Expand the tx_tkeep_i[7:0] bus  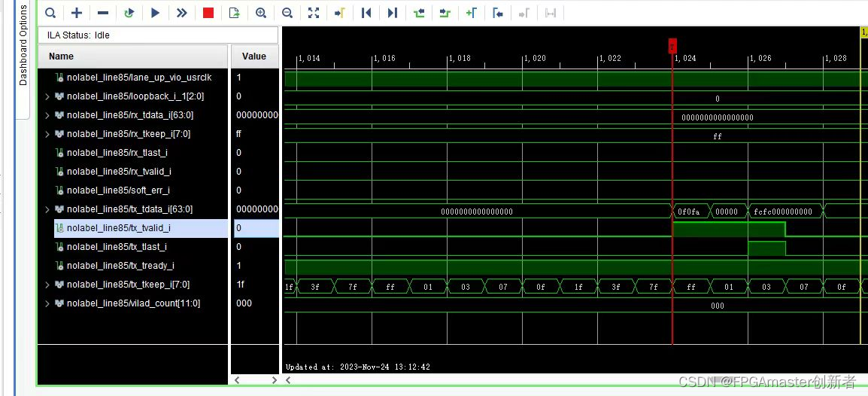(x=47, y=285)
